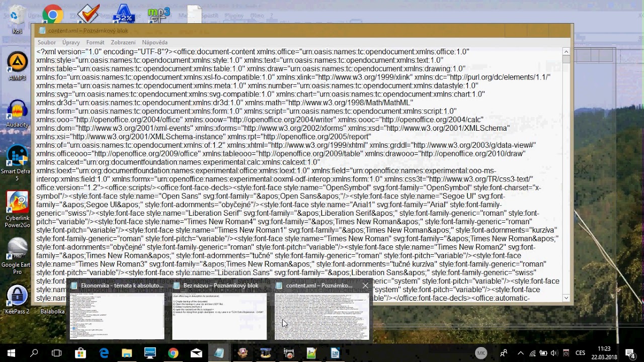Launch Audacity from the desktop

click(17, 114)
